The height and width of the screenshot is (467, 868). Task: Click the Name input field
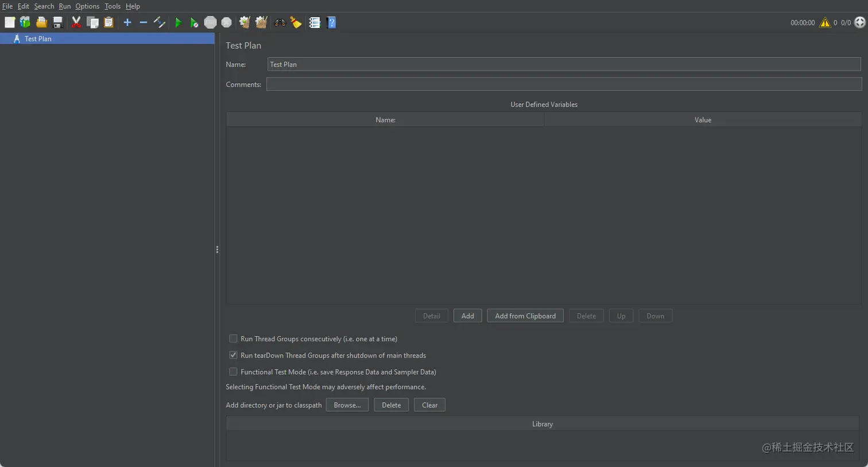pos(564,64)
